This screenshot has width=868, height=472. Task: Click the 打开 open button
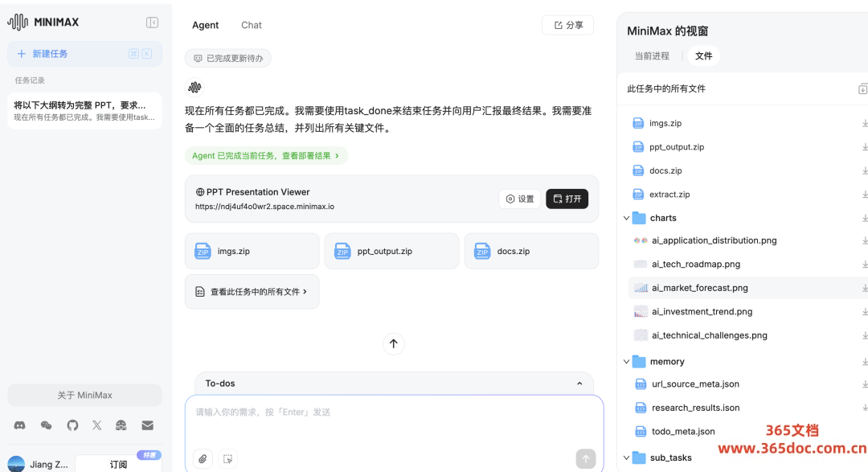pyautogui.click(x=567, y=199)
